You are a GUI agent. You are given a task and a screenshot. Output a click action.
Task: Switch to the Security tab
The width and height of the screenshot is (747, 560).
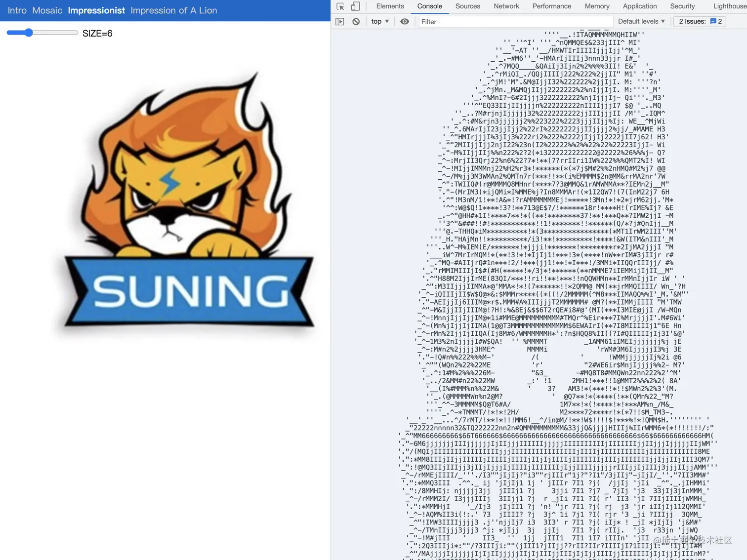(x=682, y=6)
